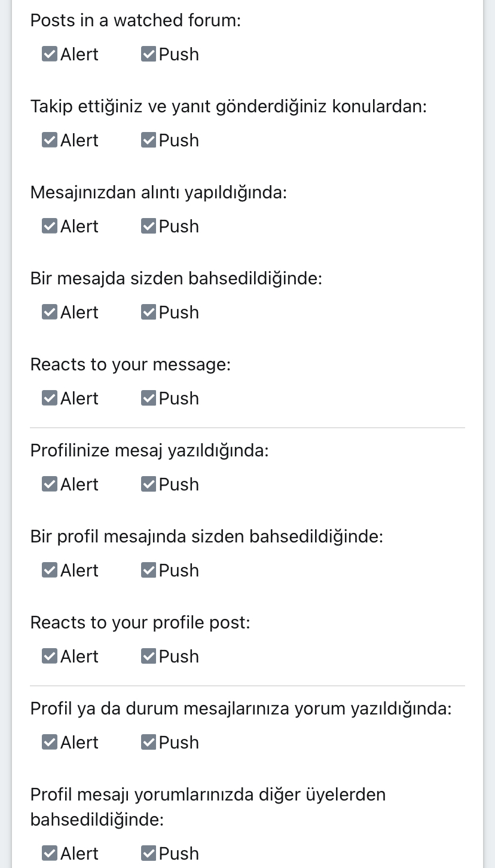Disable Alert for 'Mesajınızdan alıntı yapıldığında'

[x=50, y=226]
